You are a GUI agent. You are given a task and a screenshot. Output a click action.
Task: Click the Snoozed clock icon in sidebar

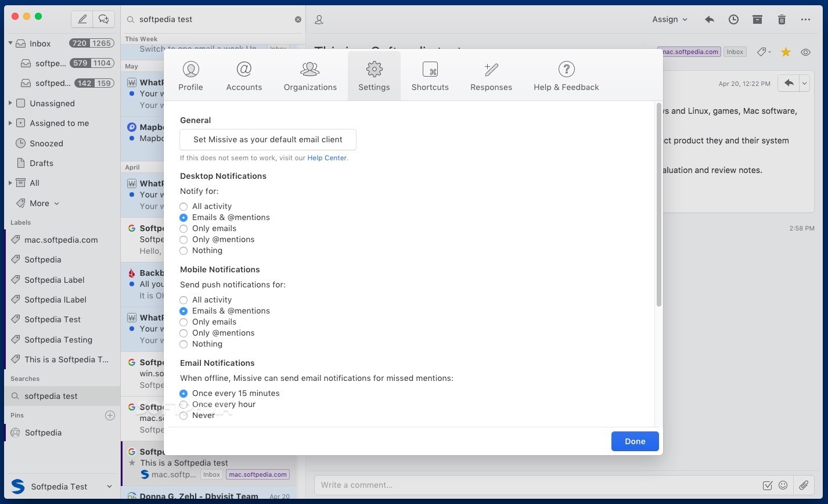tap(20, 143)
